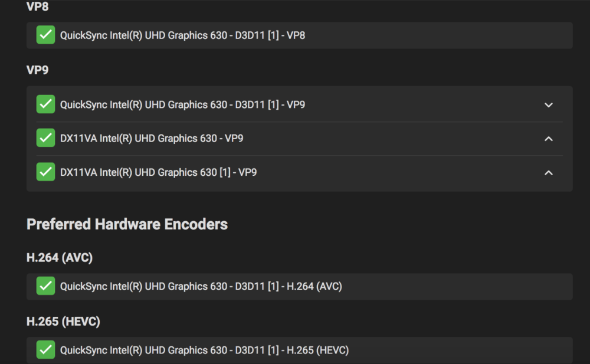Click the VP8 section heading
This screenshot has width=590, height=364.
click(x=38, y=7)
